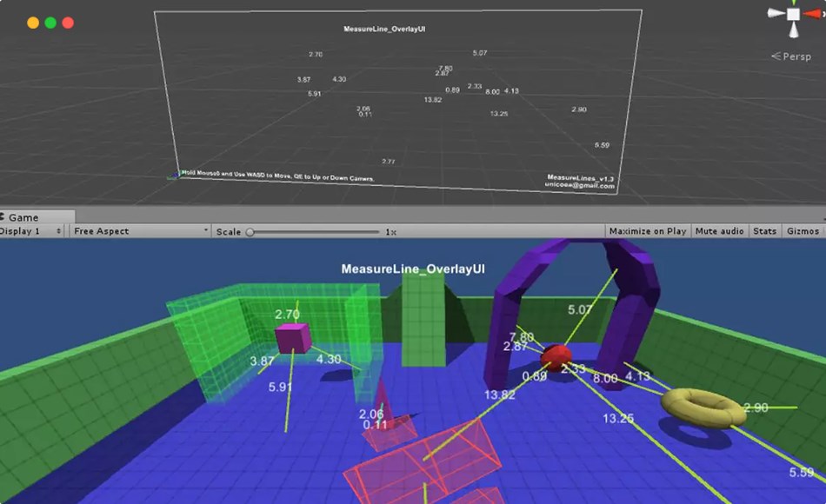Click the right-pointing red arrow beside the gizmo cube
The image size is (826, 504).
click(812, 13)
